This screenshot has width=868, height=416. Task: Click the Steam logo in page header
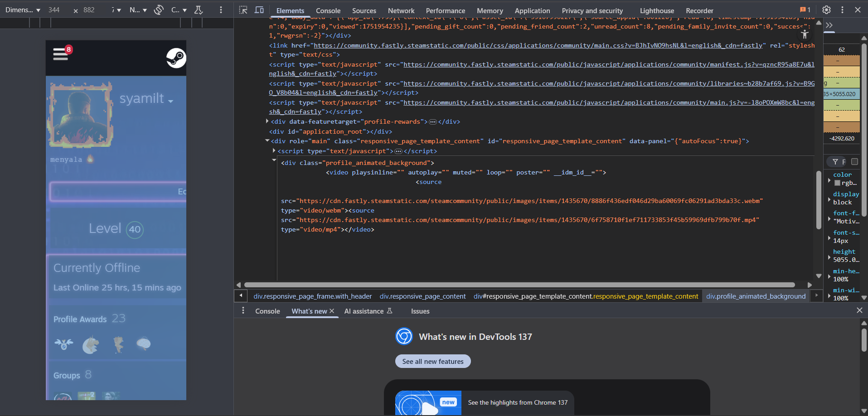[176, 58]
